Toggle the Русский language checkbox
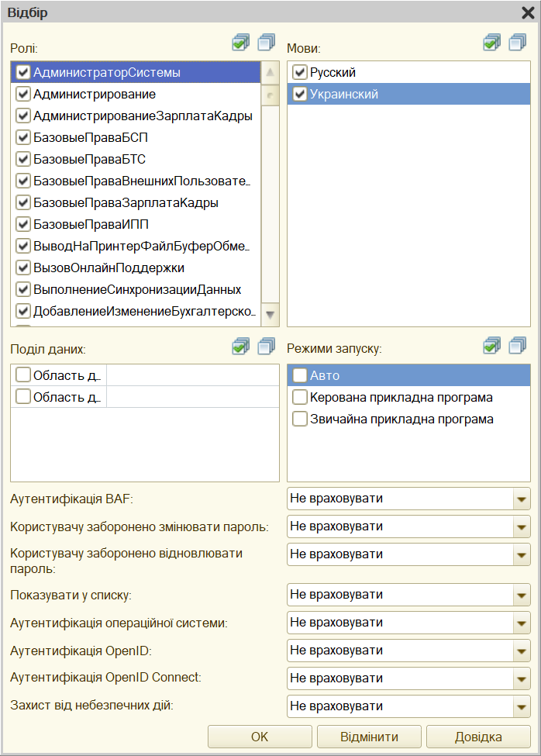 [x=300, y=72]
